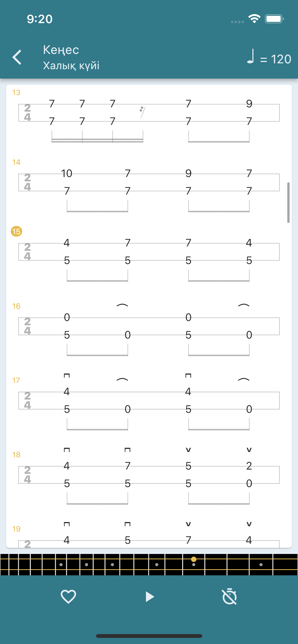Select measure 14 number label
This screenshot has height=644, width=298.
pyautogui.click(x=16, y=162)
